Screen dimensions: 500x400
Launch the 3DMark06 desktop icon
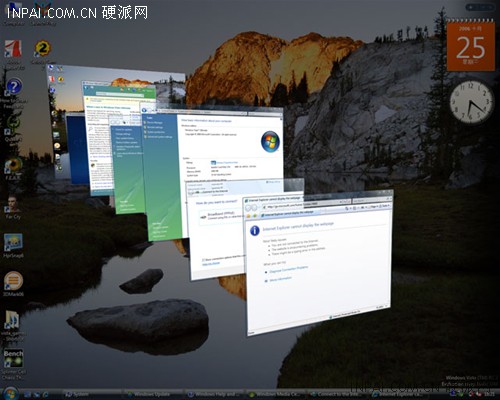coord(13,283)
